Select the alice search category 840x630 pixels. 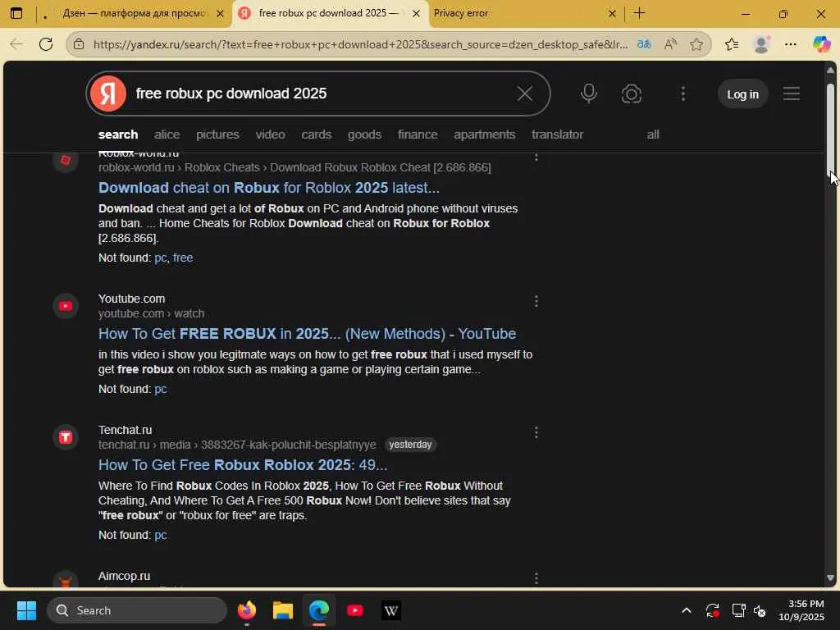click(167, 135)
